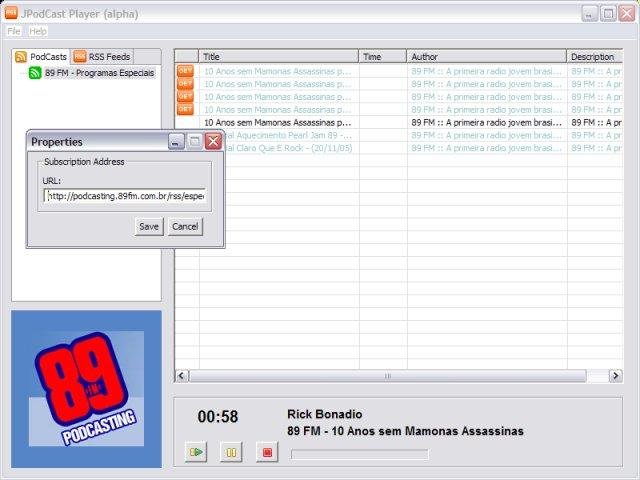Screen dimensions: 640x480
Task: Click Description column header
Action: coord(595,57)
